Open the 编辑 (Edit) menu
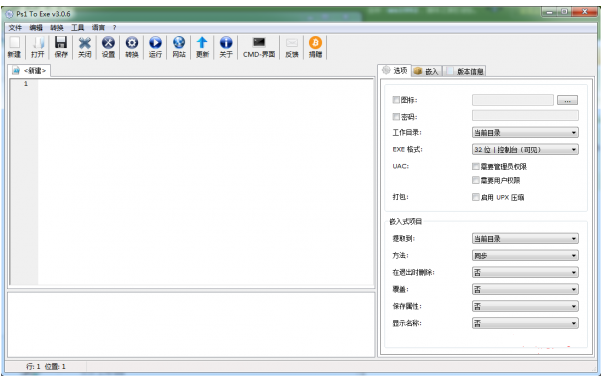The height and width of the screenshot is (378, 604). tap(36, 28)
